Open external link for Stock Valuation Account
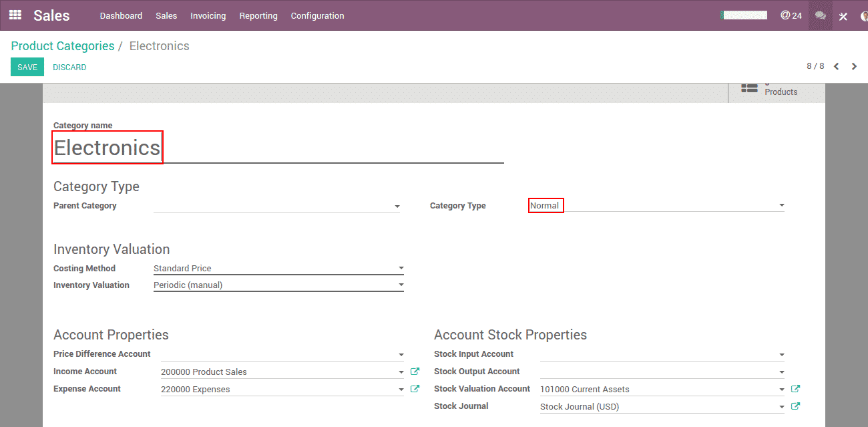Image resolution: width=868 pixels, height=427 pixels. pos(795,389)
